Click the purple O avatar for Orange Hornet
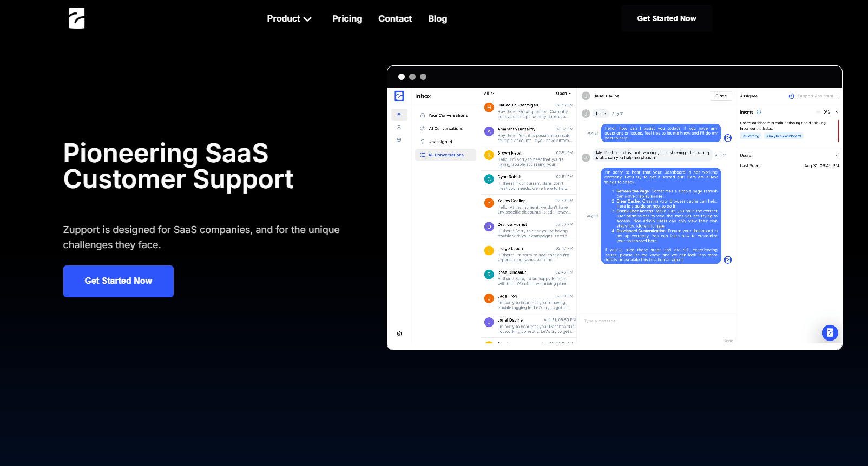 click(x=489, y=227)
